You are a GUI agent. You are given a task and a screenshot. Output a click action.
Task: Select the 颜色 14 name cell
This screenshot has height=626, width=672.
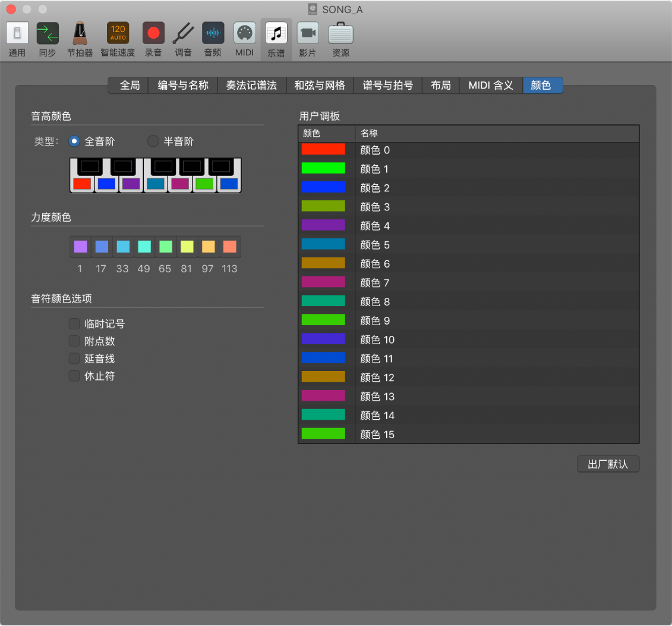[497, 415]
